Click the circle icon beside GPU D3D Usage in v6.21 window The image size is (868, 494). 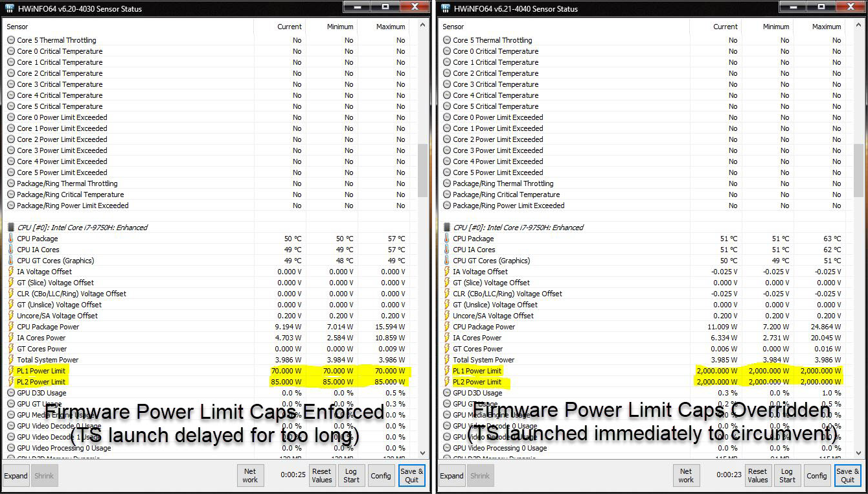446,393
